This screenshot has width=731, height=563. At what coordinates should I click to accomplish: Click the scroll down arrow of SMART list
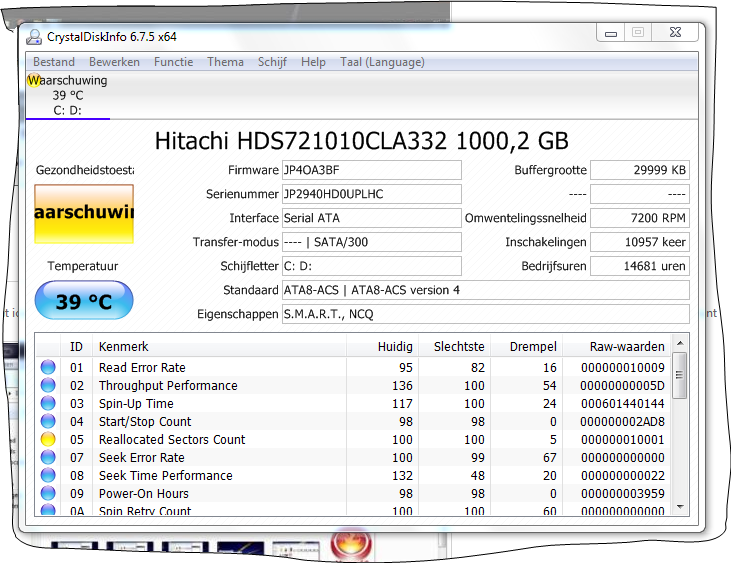coord(680,507)
